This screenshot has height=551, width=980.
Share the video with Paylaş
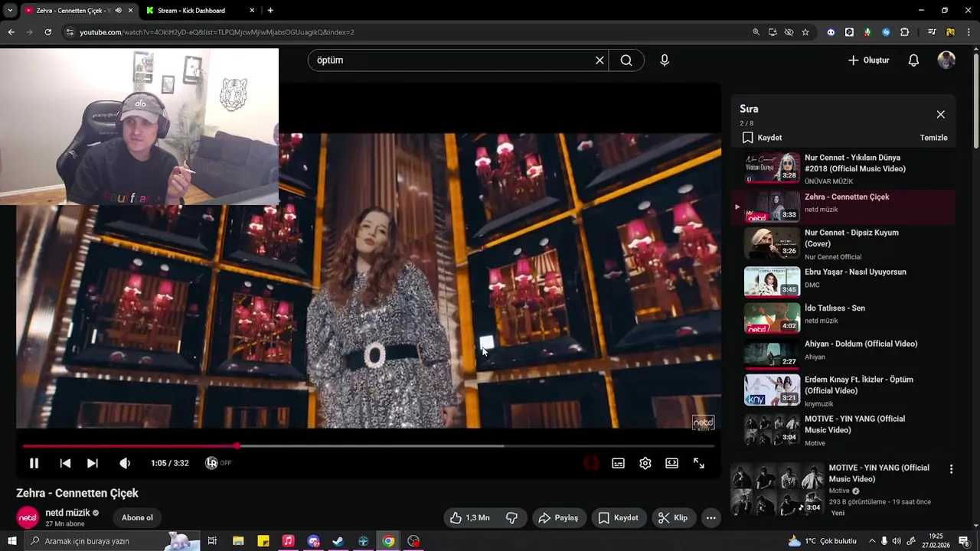[558, 518]
